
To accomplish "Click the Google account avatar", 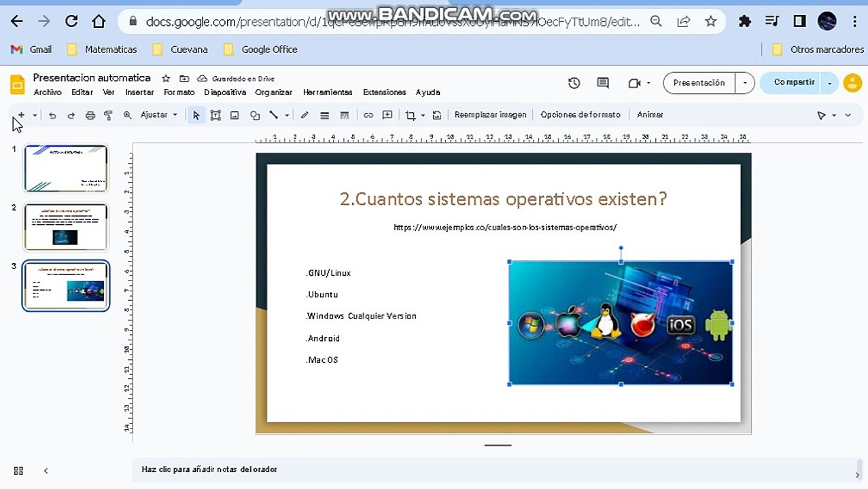I will [x=852, y=83].
